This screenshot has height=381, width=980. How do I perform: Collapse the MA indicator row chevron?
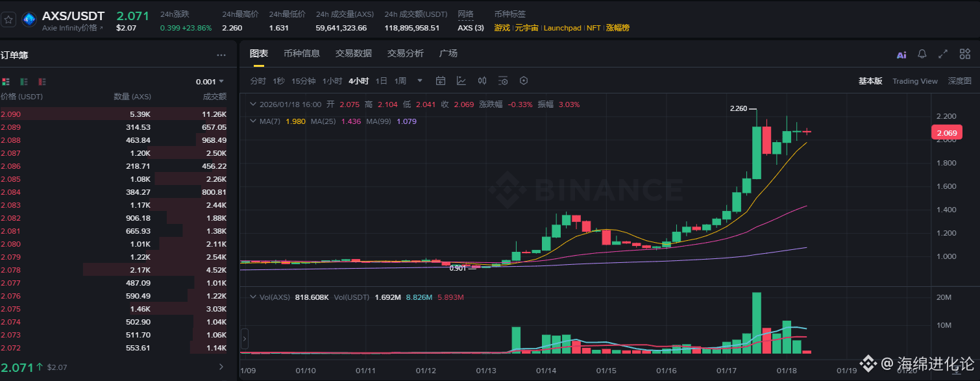pyautogui.click(x=253, y=121)
